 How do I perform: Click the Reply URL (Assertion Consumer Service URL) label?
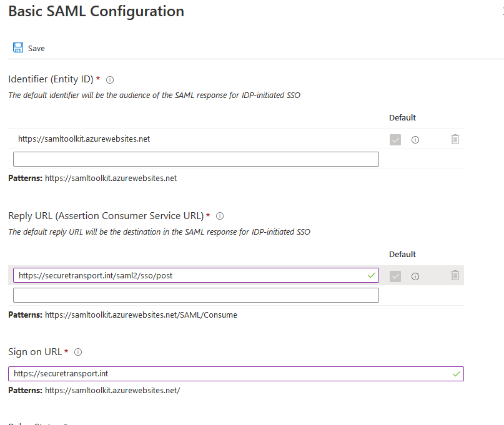point(106,216)
